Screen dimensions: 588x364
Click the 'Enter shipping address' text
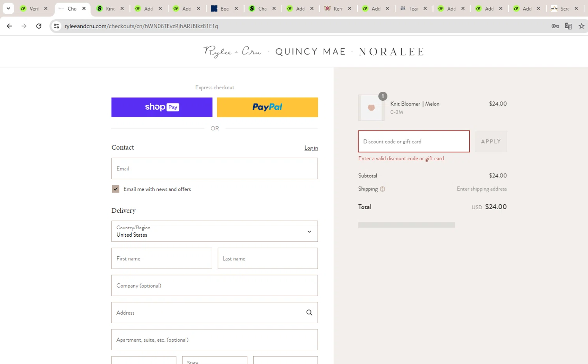pyautogui.click(x=481, y=189)
